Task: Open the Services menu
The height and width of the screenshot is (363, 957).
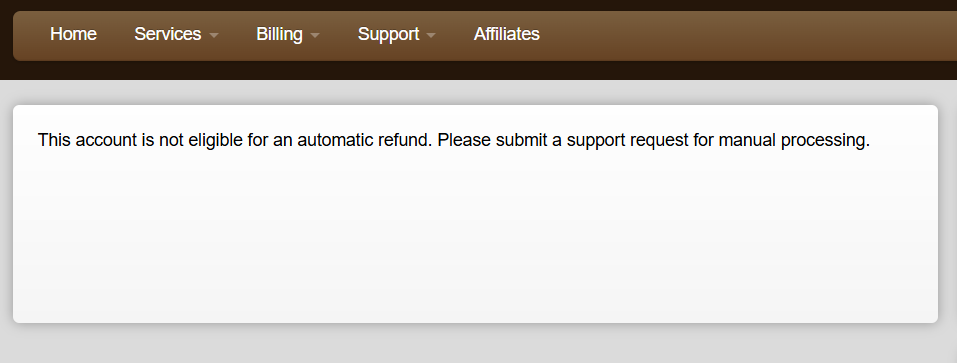Action: pyautogui.click(x=176, y=34)
